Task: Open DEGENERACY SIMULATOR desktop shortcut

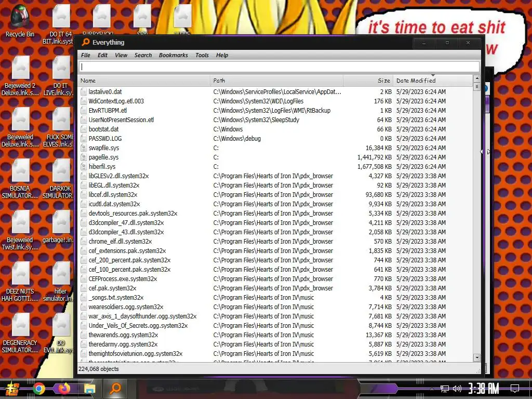Action: tap(20, 333)
